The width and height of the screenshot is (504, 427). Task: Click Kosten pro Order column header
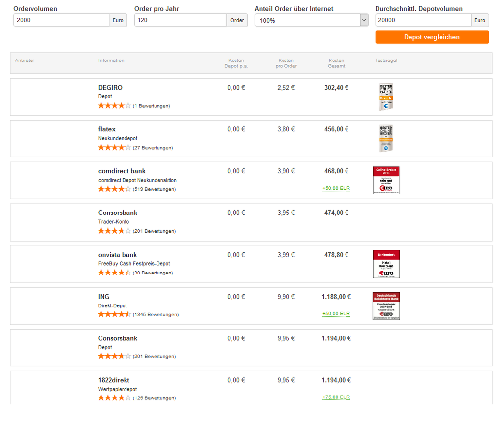[x=286, y=63]
